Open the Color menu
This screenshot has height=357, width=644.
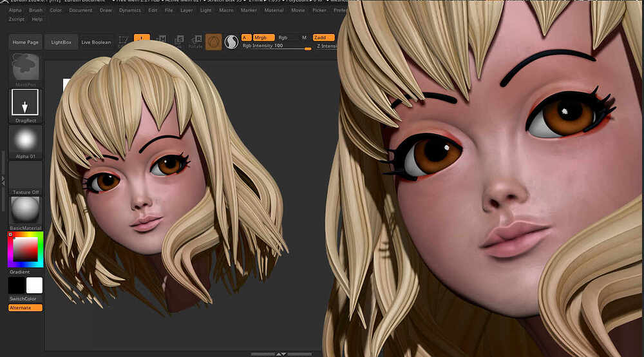point(56,10)
